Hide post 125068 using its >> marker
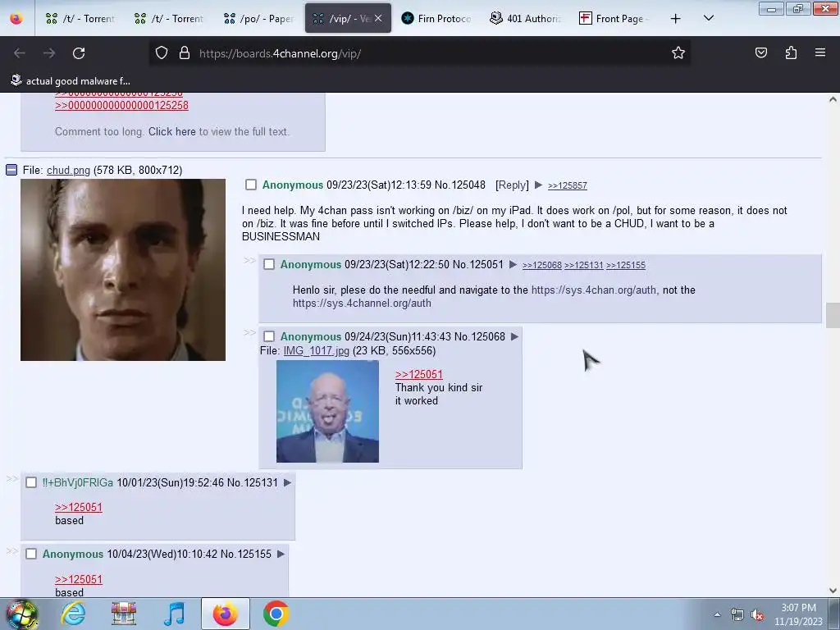The height and width of the screenshot is (630, 840). point(249,332)
